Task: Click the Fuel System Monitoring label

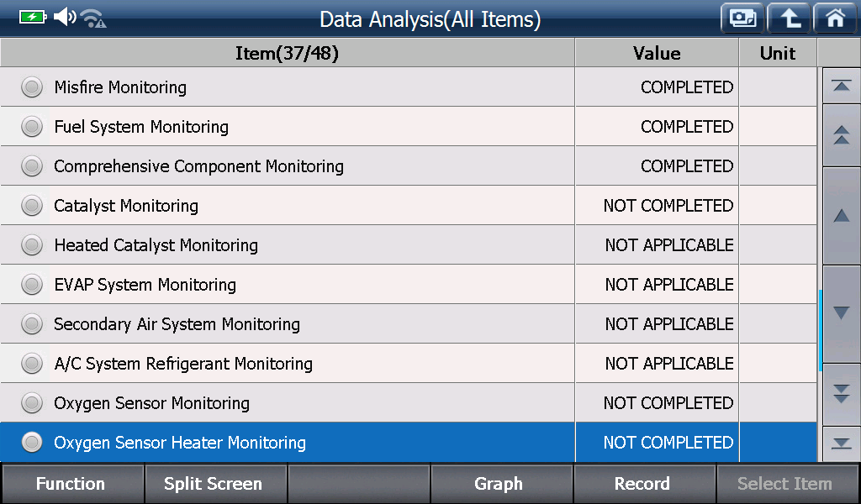Action: (x=141, y=127)
